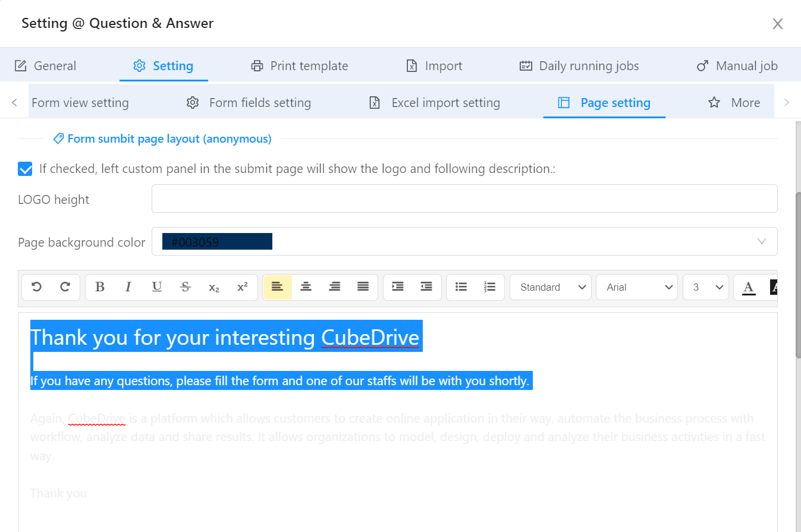The image size is (801, 532).
Task: Undo the last edit in editor toolbar
Action: point(37,287)
